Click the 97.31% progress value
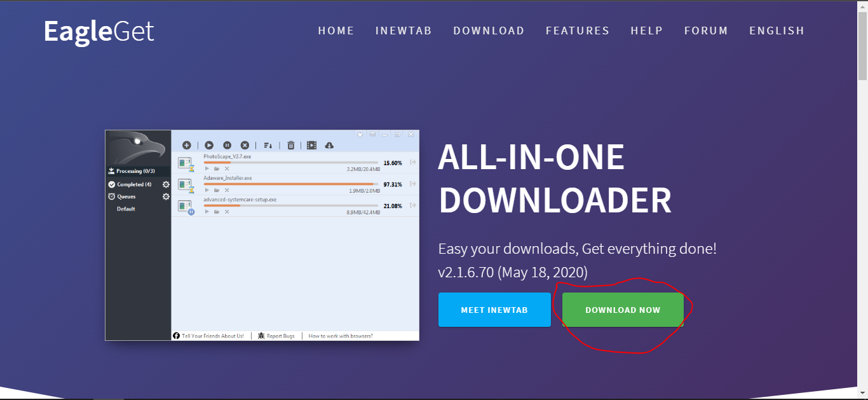 coord(393,184)
